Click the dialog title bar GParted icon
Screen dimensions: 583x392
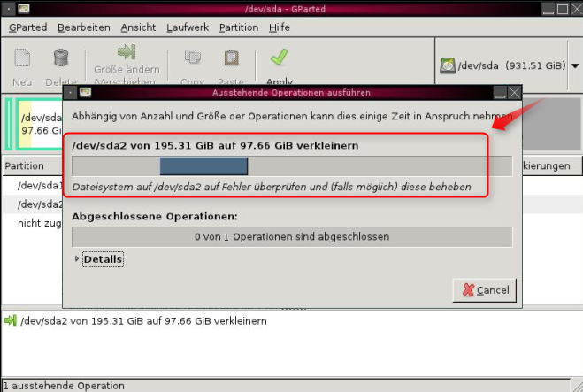[x=85, y=92]
